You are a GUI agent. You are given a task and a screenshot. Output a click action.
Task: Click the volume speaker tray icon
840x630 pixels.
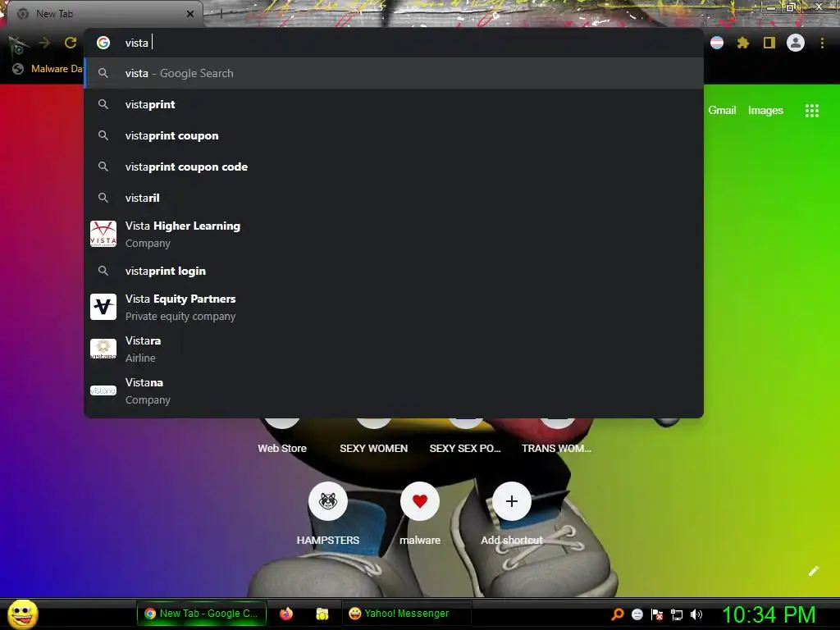pos(696,614)
